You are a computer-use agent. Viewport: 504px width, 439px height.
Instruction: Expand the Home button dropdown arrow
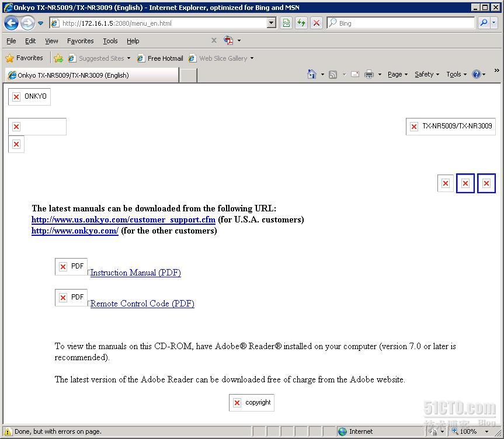pyautogui.click(x=322, y=75)
